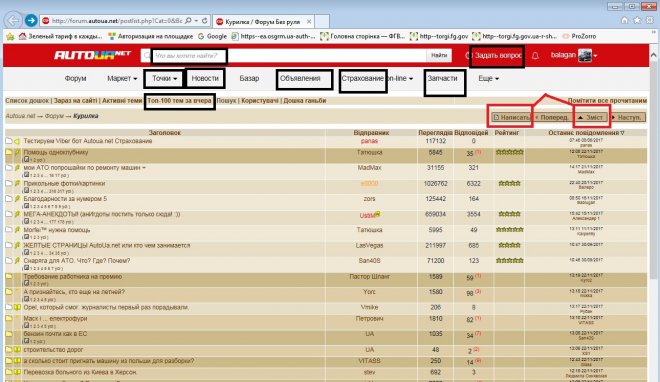Sort by Переглядів column header
Screen dimensions: 660x382
pyautogui.click(x=436, y=133)
